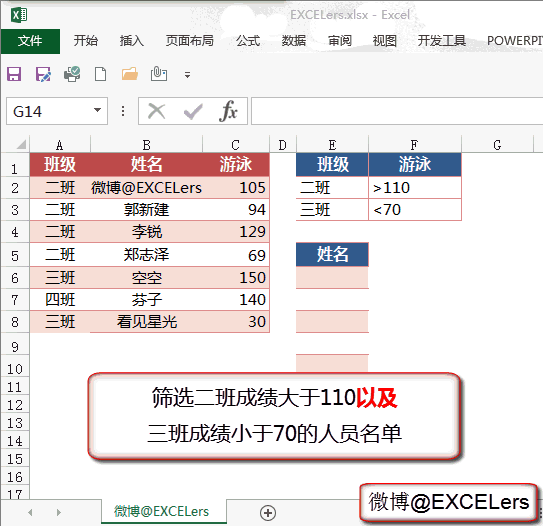
Task: Open file using the folder icon
Action: [x=130, y=74]
